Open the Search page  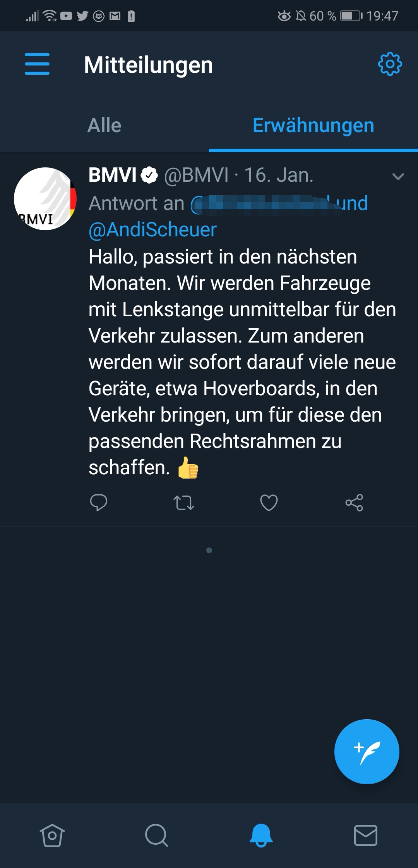click(157, 835)
